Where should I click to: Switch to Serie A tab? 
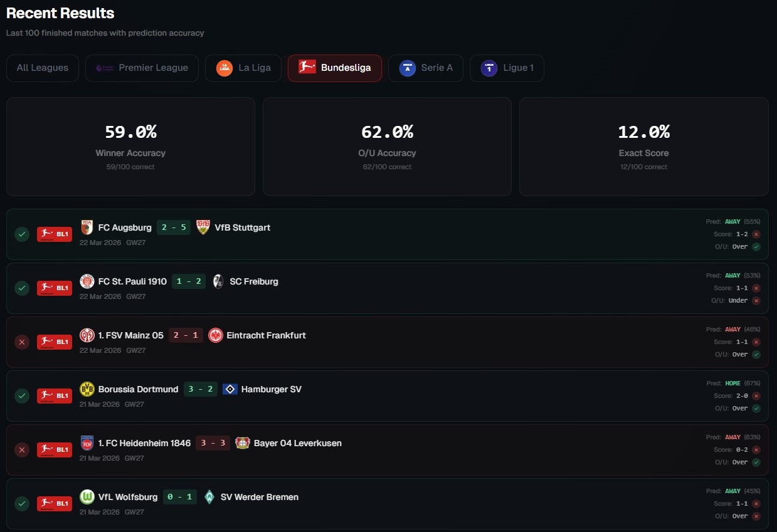(x=425, y=68)
